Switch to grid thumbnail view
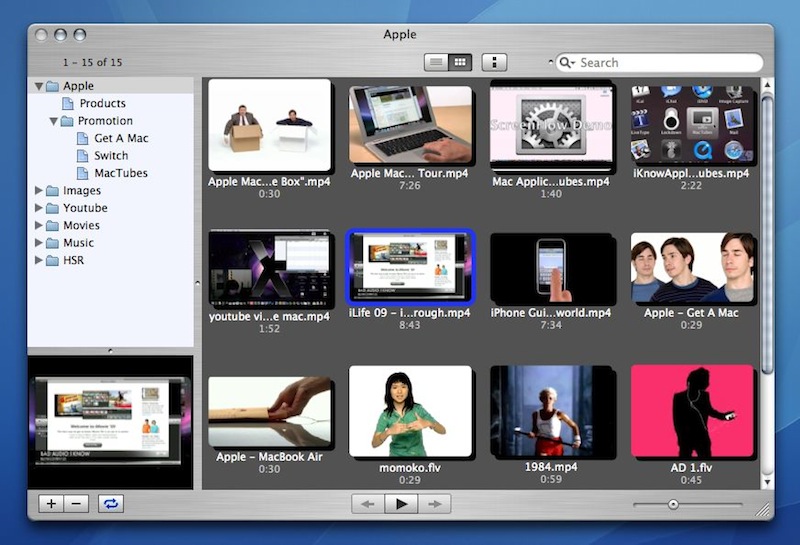This screenshot has width=800, height=545. click(x=460, y=62)
